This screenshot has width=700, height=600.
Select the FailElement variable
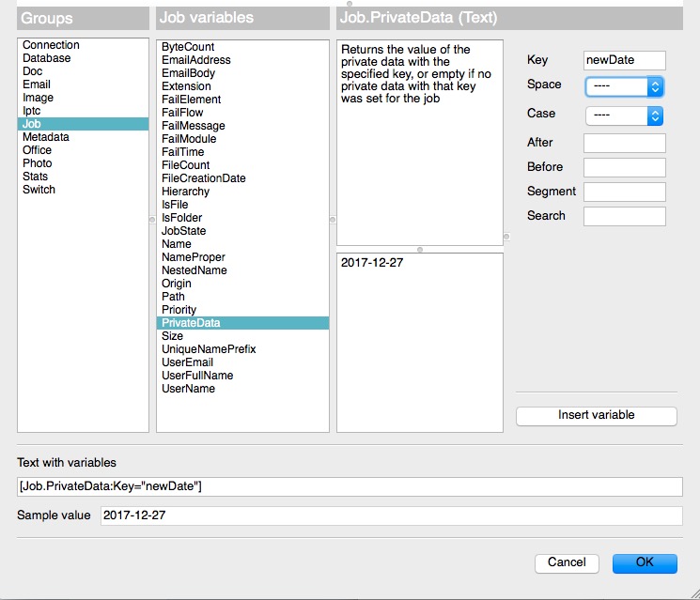[x=242, y=100]
